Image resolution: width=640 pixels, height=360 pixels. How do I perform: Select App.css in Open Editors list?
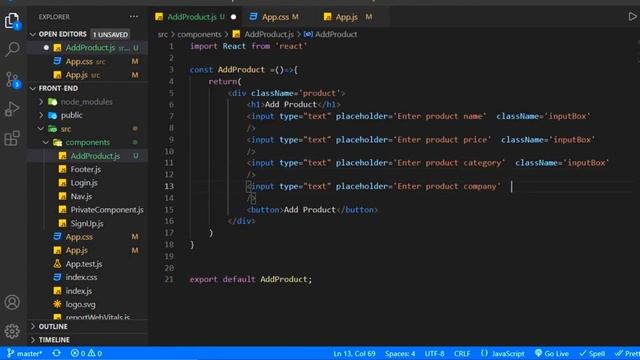click(x=79, y=61)
